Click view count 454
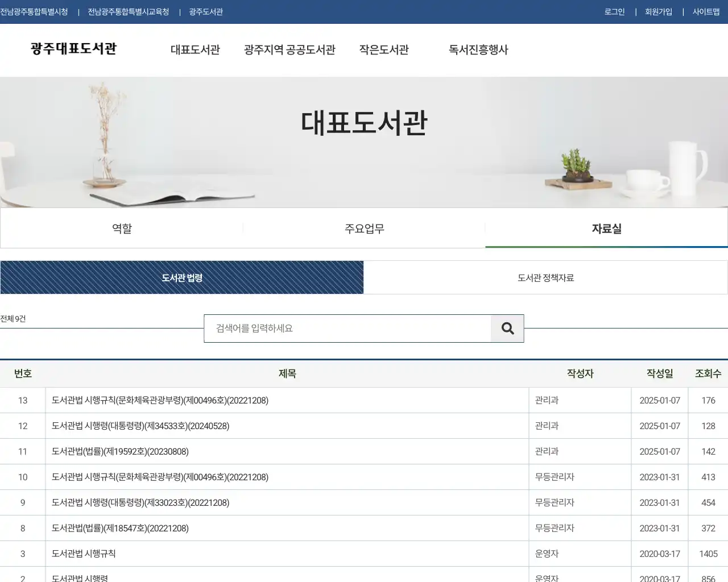Viewport: 728px width, 582px height. pyautogui.click(x=708, y=503)
